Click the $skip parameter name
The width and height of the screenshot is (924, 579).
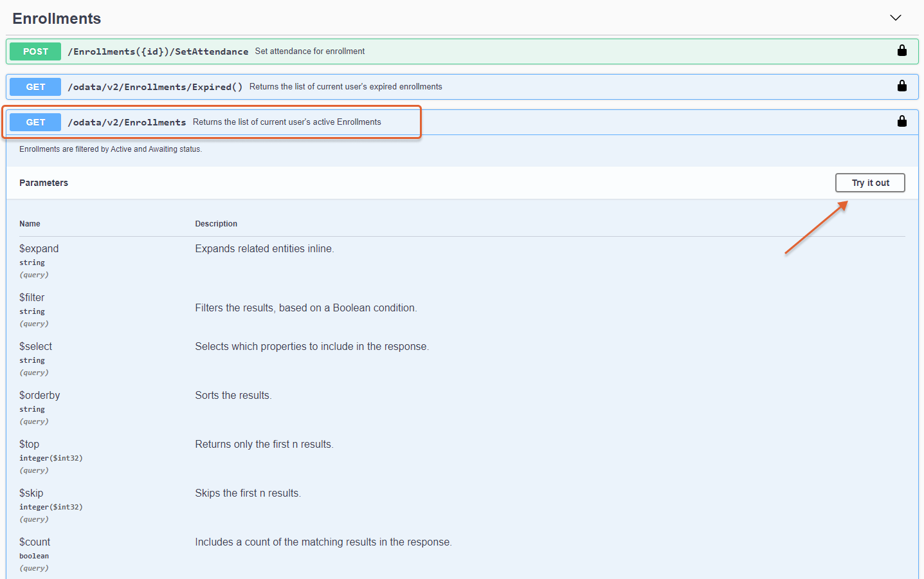pyautogui.click(x=31, y=493)
